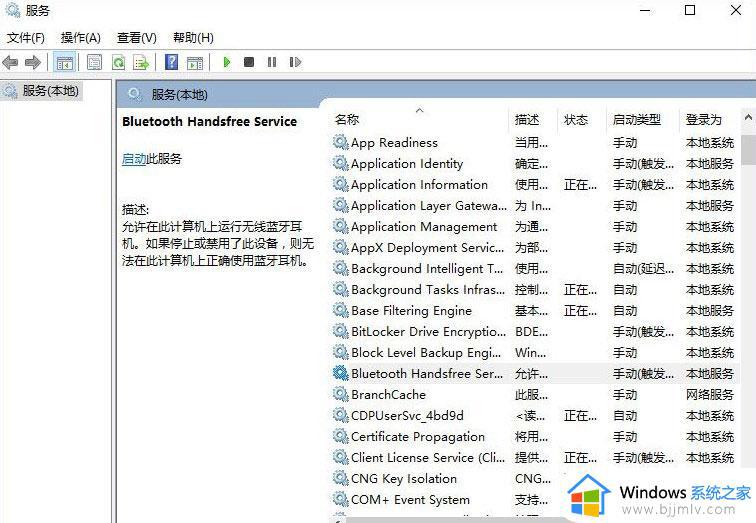Click gear icon of Application Management

(341, 226)
